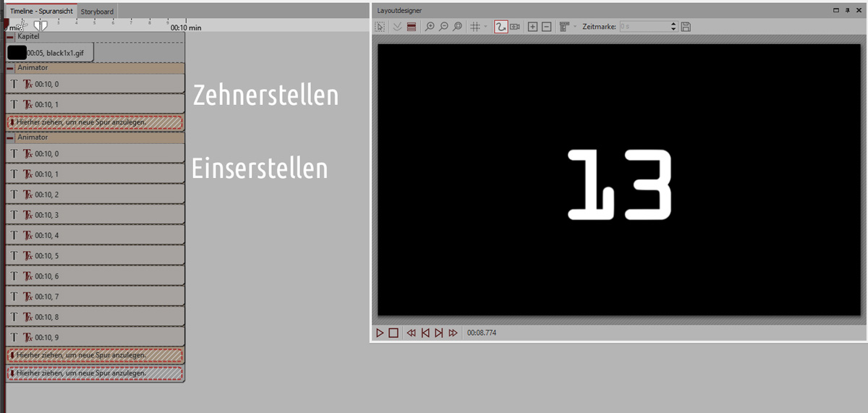
Task: Click the T icon on track 00:10, 4
Action: click(14, 235)
